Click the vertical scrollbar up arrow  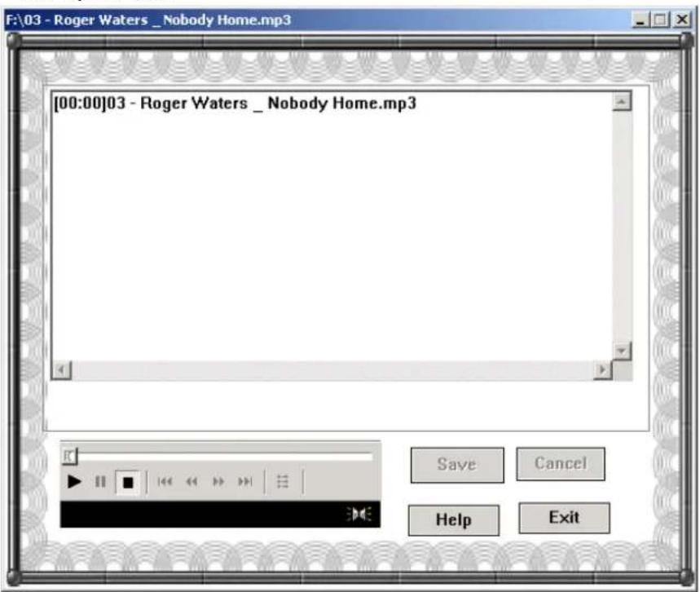(622, 101)
